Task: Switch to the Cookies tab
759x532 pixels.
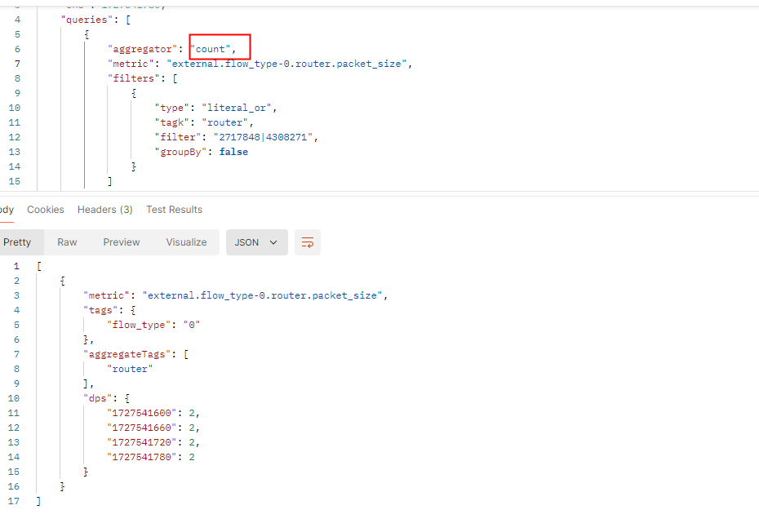Action: click(46, 210)
